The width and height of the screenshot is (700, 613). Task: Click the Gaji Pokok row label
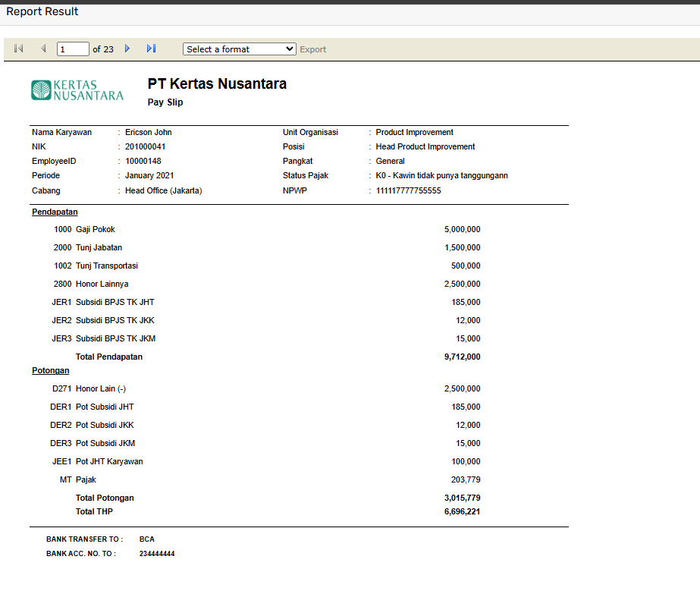pos(96,229)
